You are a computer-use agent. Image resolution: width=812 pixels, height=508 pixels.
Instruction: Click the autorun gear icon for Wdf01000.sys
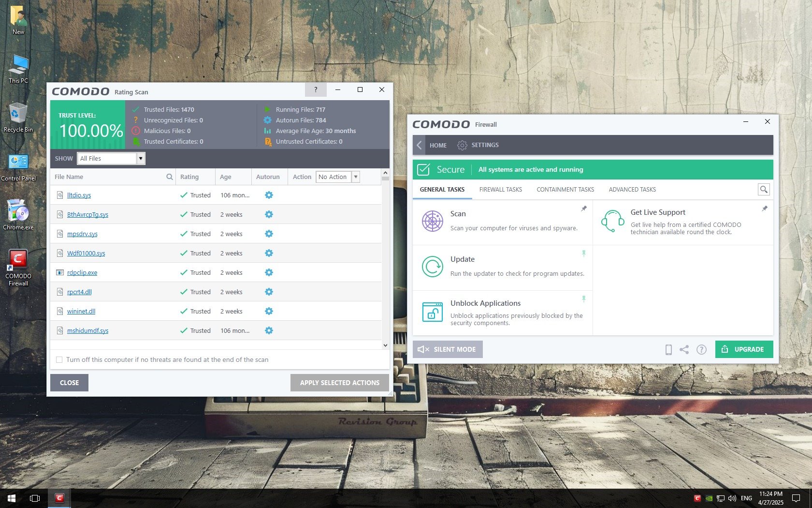(269, 253)
